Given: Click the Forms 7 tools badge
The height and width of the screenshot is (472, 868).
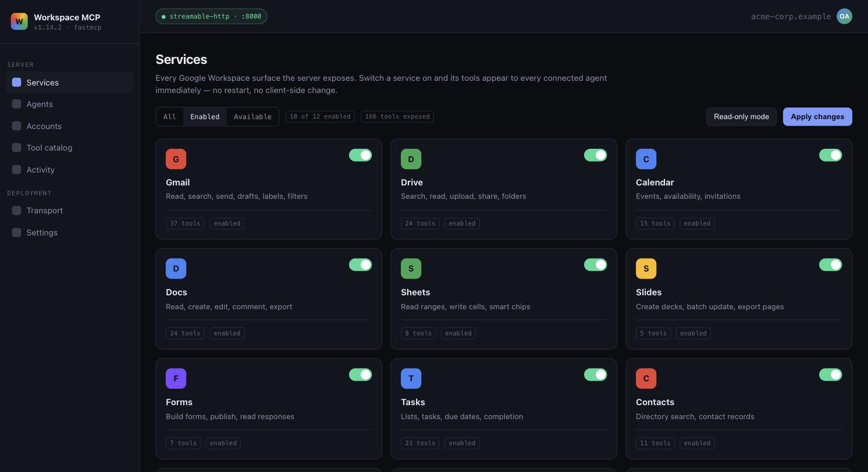Looking at the screenshot, I should coord(183,443).
